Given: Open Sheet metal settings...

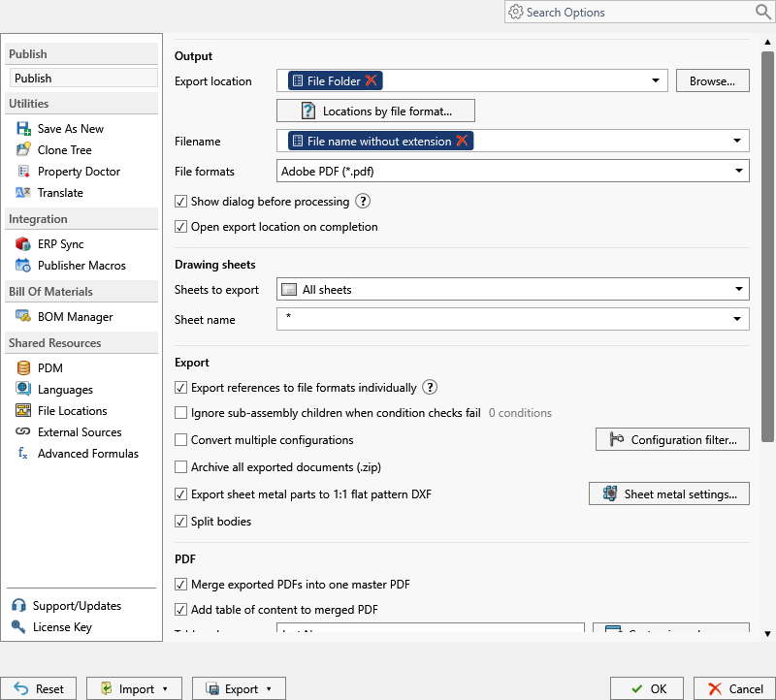Looking at the screenshot, I should pos(669,494).
